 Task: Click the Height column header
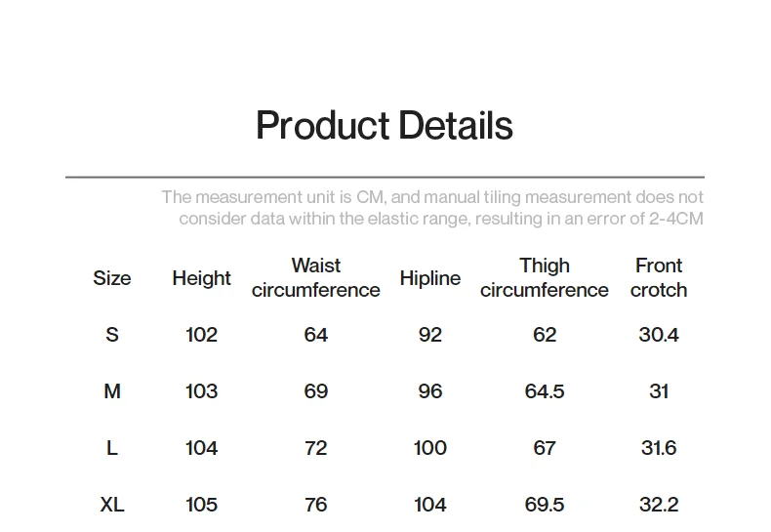[x=202, y=278]
